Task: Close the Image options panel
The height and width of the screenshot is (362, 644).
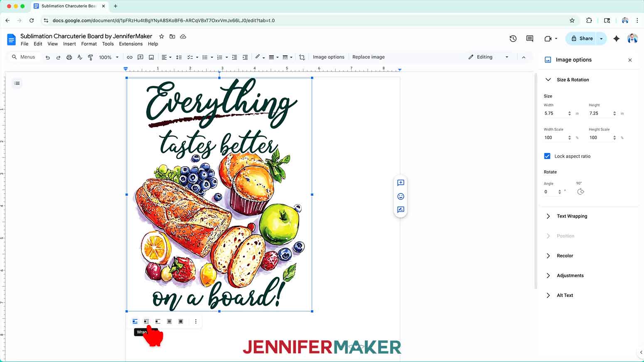Action: [x=630, y=60]
